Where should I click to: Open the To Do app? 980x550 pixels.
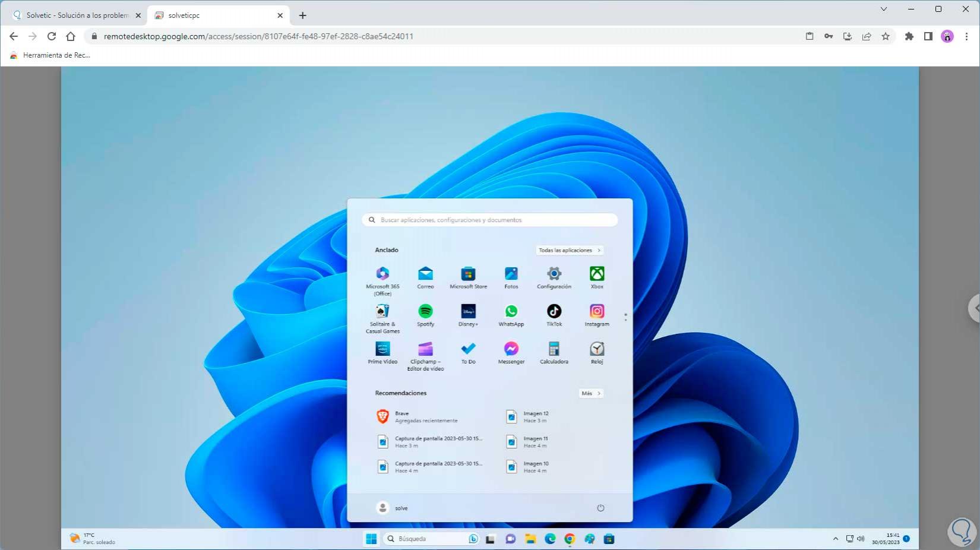pyautogui.click(x=468, y=353)
